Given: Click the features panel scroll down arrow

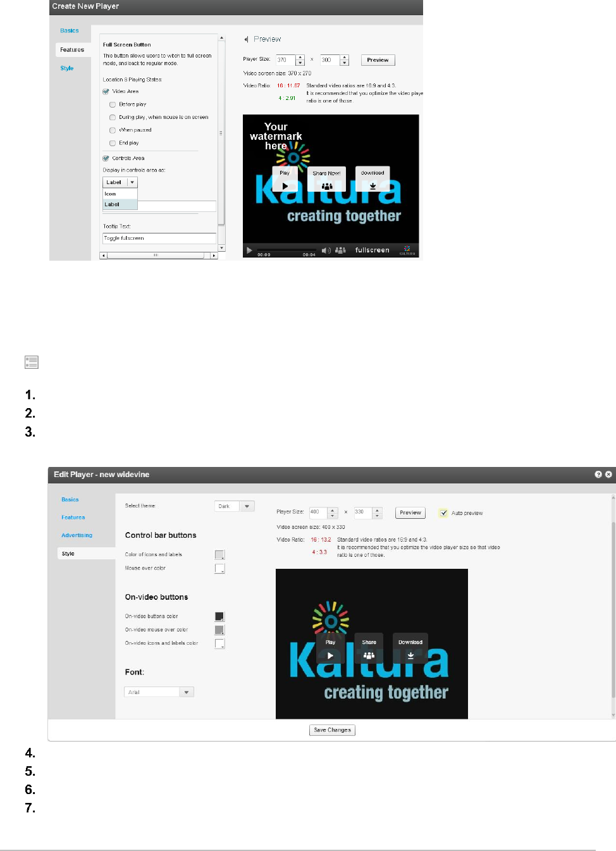Looking at the screenshot, I should point(221,248).
